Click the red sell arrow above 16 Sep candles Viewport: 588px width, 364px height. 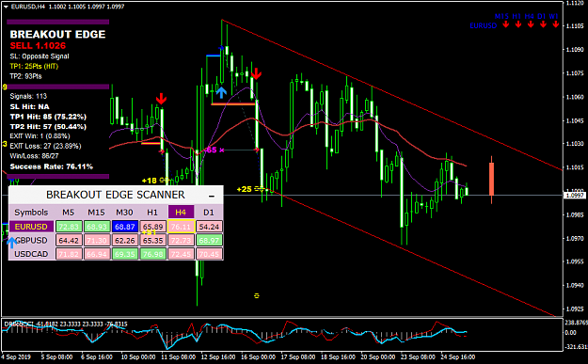(256, 73)
